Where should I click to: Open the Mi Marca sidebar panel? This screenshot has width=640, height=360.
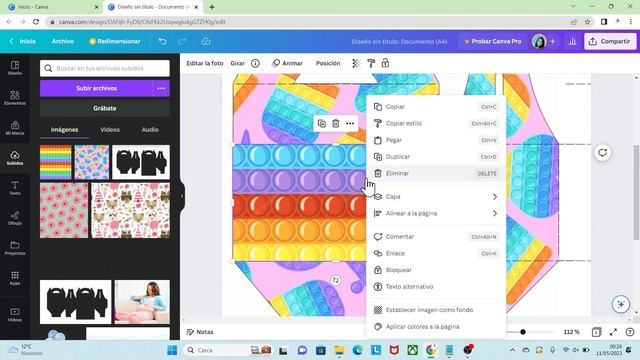click(15, 127)
